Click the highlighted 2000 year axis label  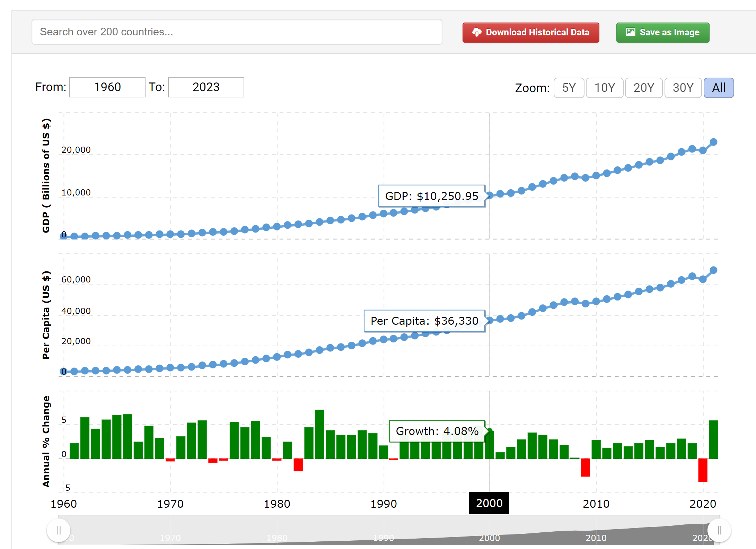pyautogui.click(x=489, y=503)
